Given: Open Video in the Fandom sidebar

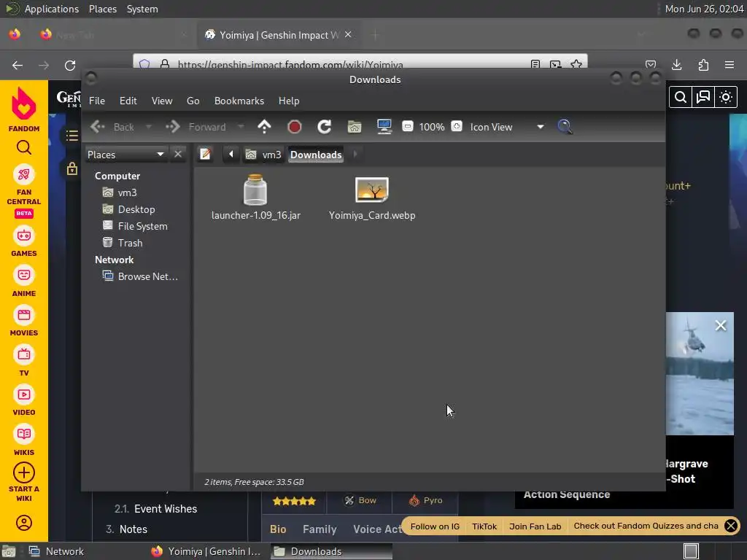Looking at the screenshot, I should pyautogui.click(x=24, y=402).
